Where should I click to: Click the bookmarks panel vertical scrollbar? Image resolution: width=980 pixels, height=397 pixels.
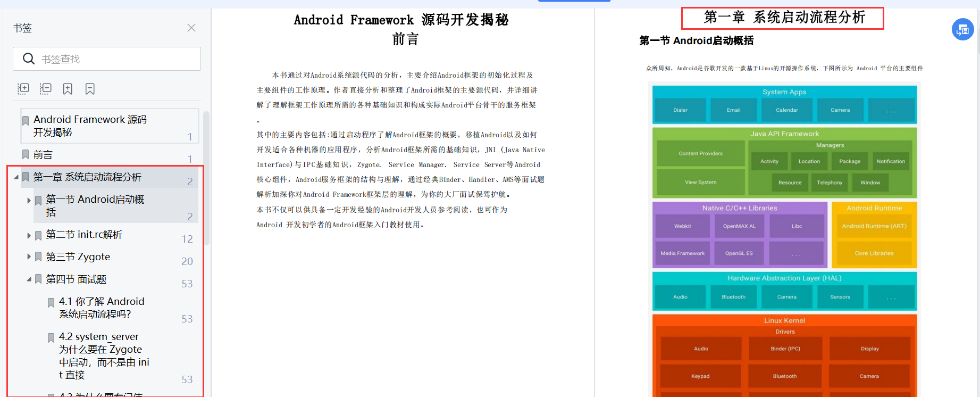point(206,178)
